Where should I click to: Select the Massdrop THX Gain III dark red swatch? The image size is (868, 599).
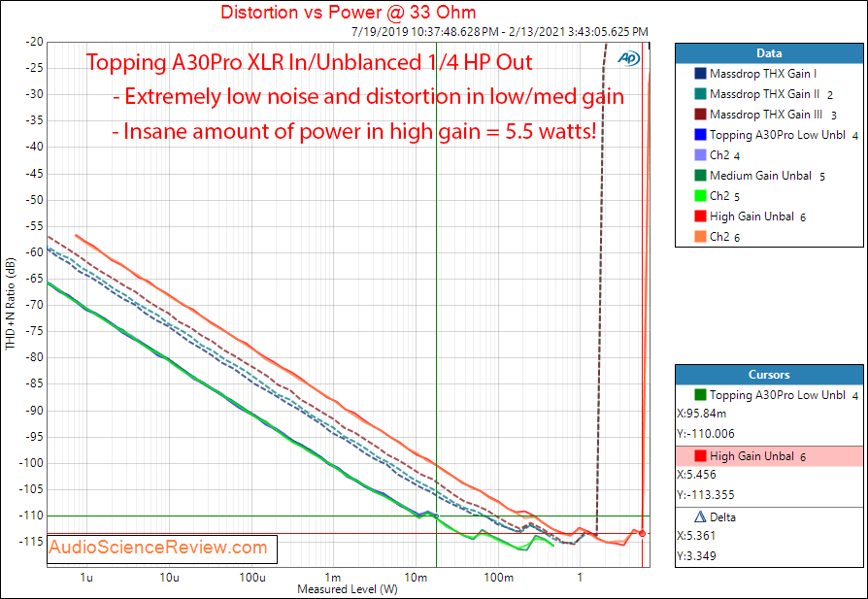(700, 115)
